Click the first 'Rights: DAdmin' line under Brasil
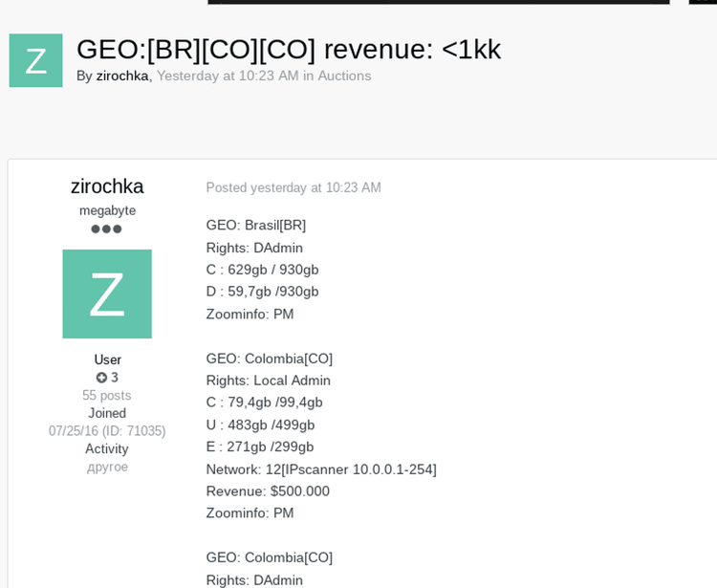Viewport: 717px width, 588px height. 254,248
